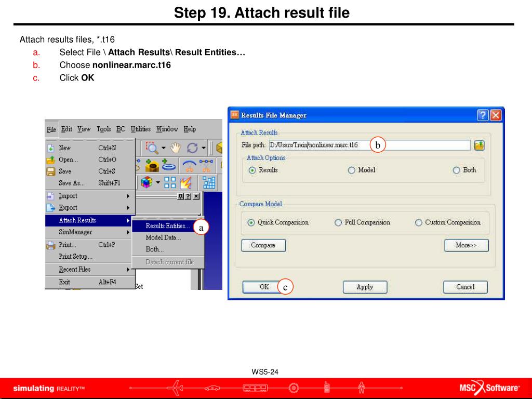
Task: Choose the Both attach option
Action: coord(456,170)
